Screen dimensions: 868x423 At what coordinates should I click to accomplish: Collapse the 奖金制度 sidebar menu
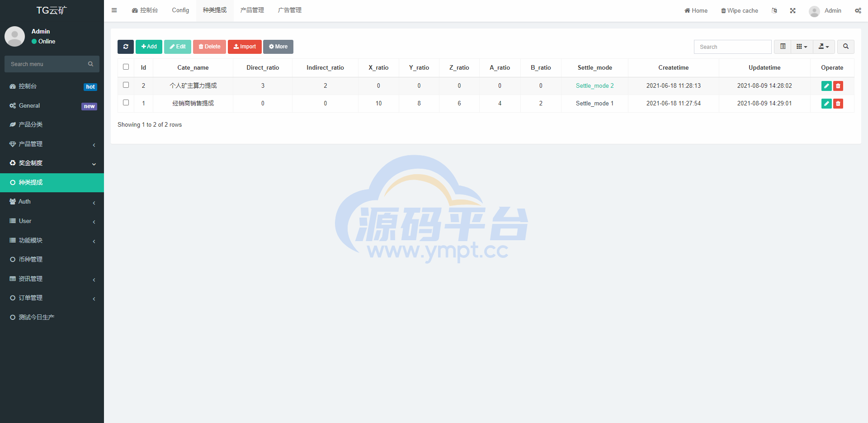click(x=52, y=163)
